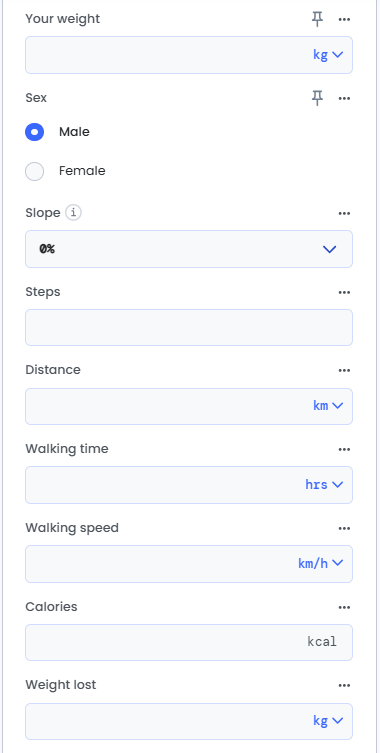The image size is (380, 753).
Task: Change Weight lost kg unit dropdown
Action: point(328,721)
